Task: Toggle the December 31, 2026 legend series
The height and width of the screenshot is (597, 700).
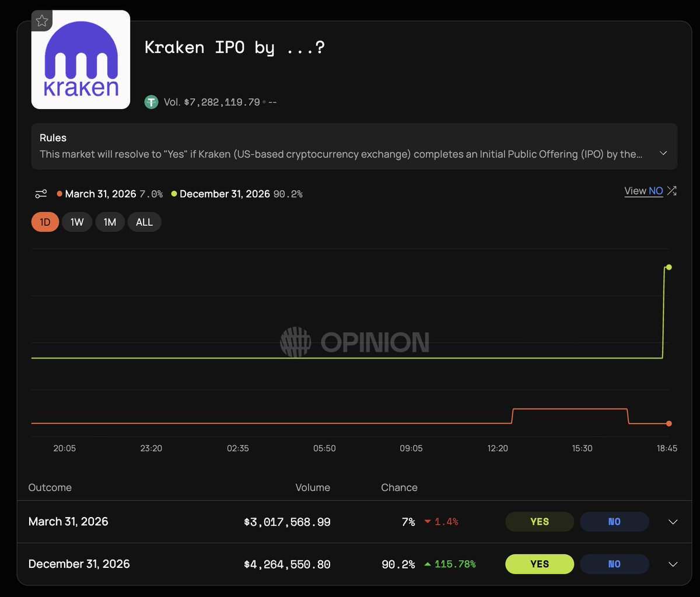Action: pos(237,194)
